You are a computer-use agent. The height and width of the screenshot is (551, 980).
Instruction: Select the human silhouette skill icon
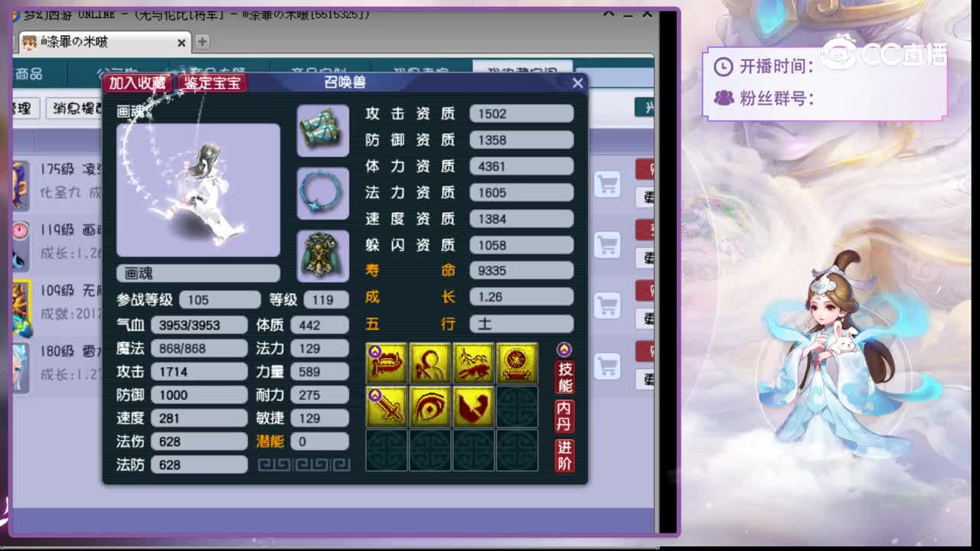430,363
